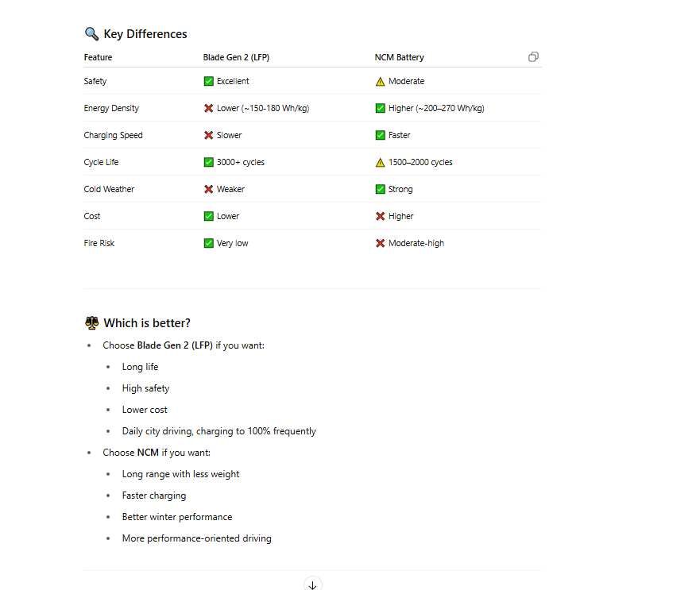Click the Better winter performance bullet
The width and height of the screenshot is (700, 590).
point(177,517)
